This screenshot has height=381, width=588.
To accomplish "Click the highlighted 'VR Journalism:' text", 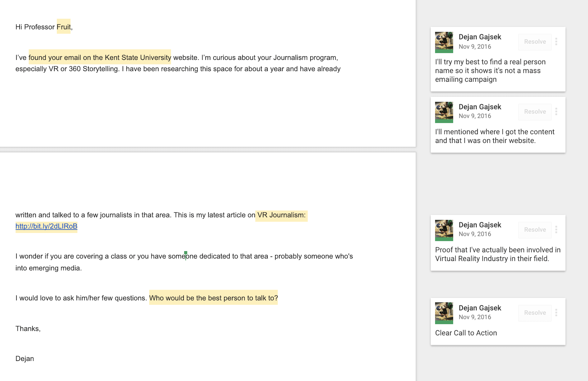I will click(282, 215).
